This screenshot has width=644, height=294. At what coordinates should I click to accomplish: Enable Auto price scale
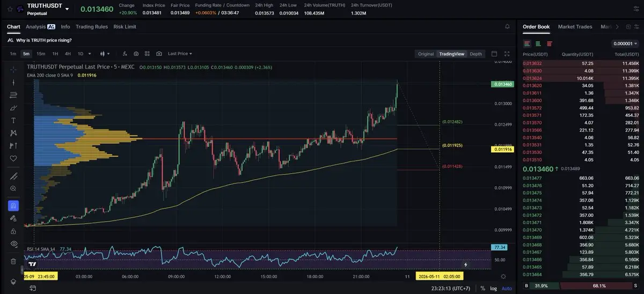pyautogui.click(x=507, y=288)
